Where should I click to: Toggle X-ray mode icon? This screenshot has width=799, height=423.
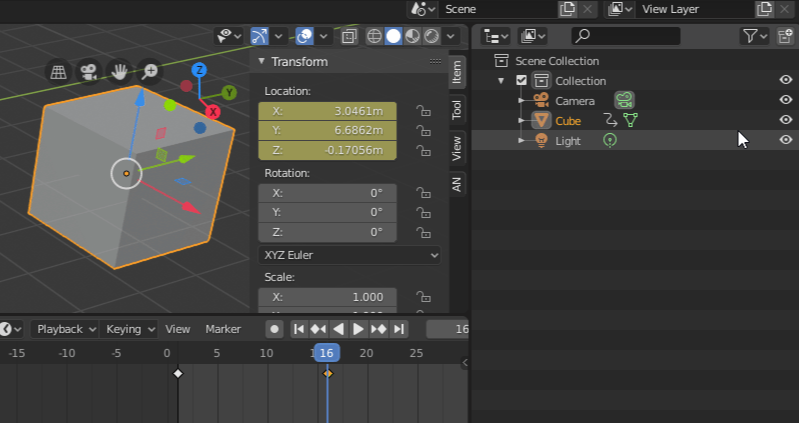[x=349, y=36]
